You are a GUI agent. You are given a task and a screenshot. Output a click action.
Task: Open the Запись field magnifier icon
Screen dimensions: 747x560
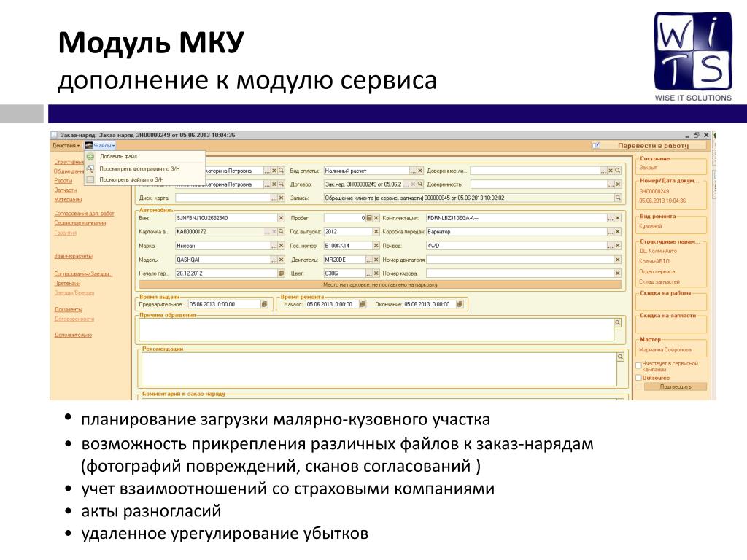618,198
